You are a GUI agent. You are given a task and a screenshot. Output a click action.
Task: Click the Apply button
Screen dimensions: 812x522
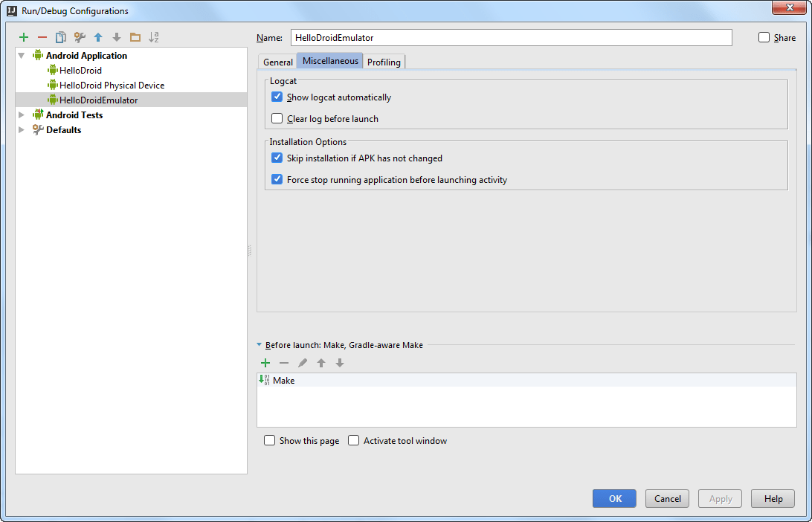click(721, 499)
